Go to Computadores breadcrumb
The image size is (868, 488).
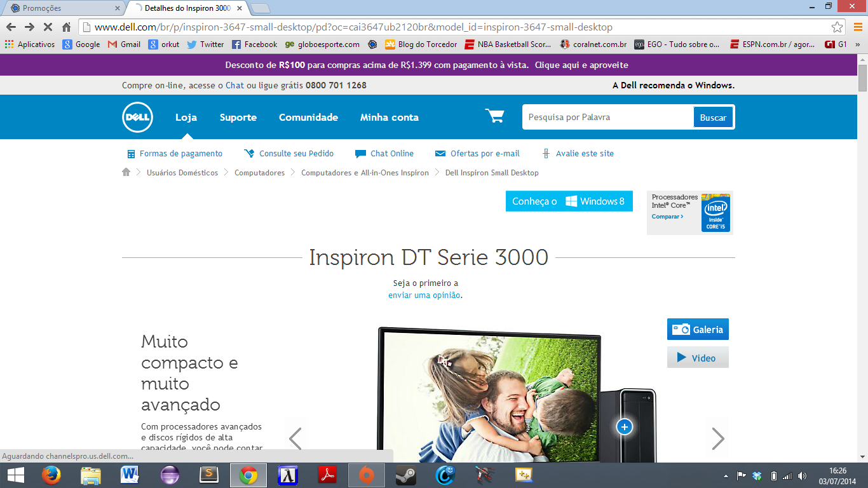(259, 172)
